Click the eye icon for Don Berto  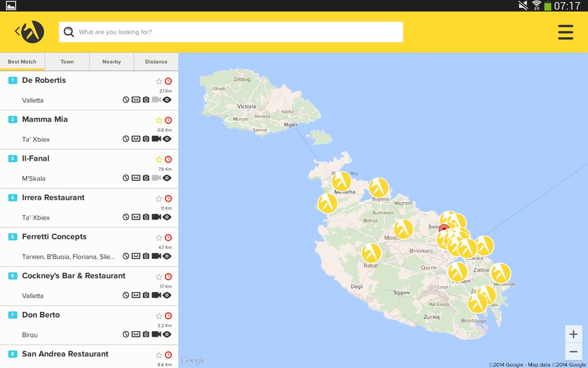coord(167,334)
